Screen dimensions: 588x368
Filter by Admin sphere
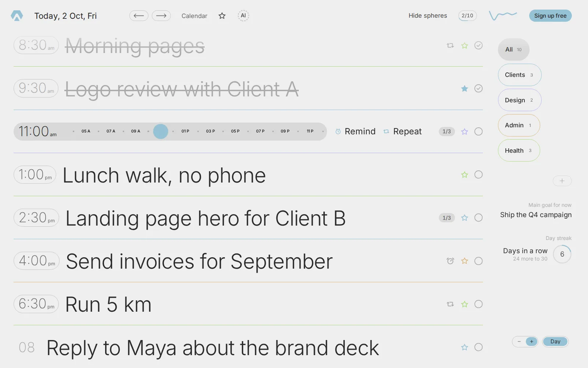coord(519,125)
